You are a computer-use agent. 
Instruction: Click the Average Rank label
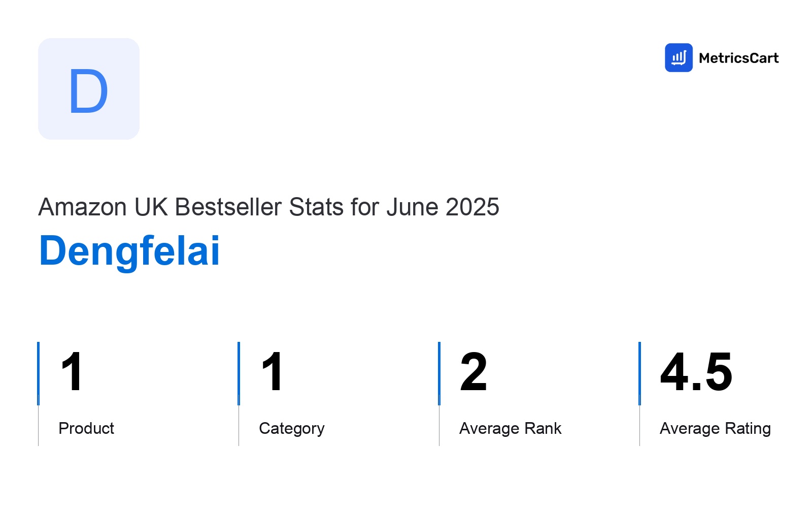[x=510, y=428]
